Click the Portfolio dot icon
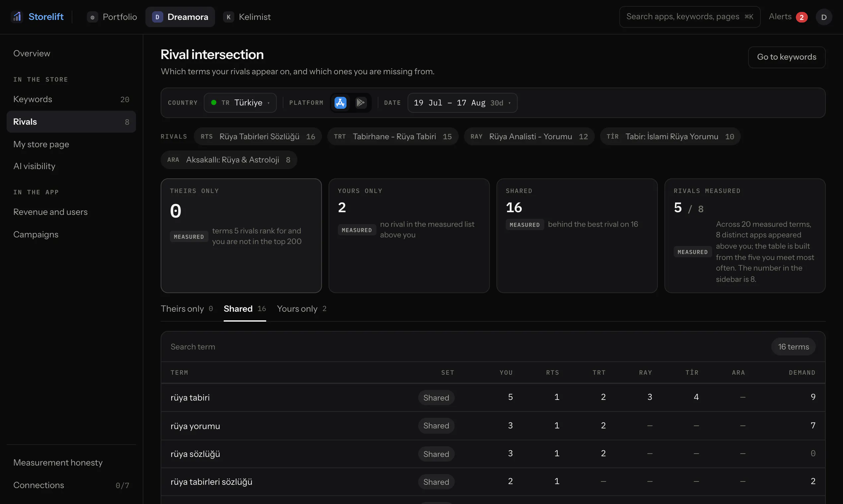 (x=93, y=17)
